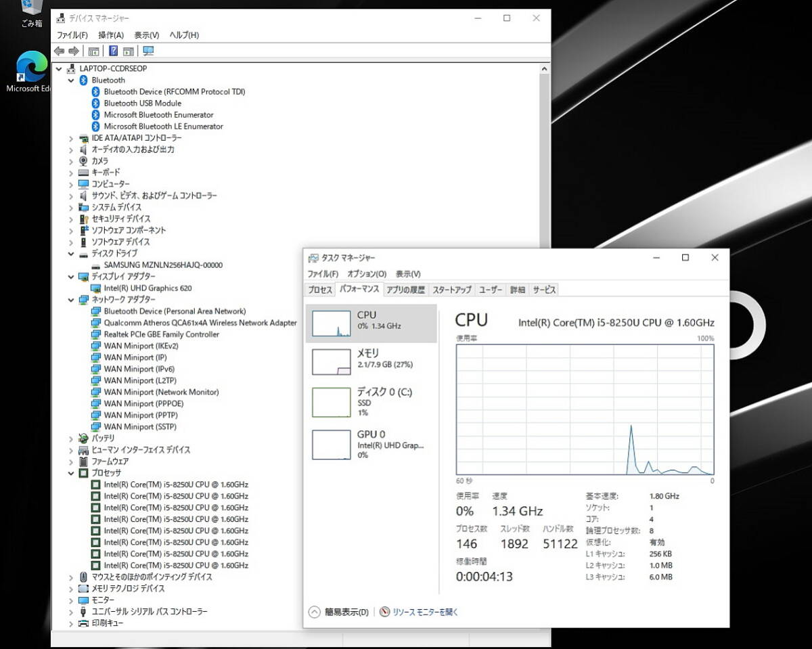This screenshot has height=649, width=812.
Task: Select Bluetooth Device (RFCOMM Protocol TDI)
Action: pos(175,92)
